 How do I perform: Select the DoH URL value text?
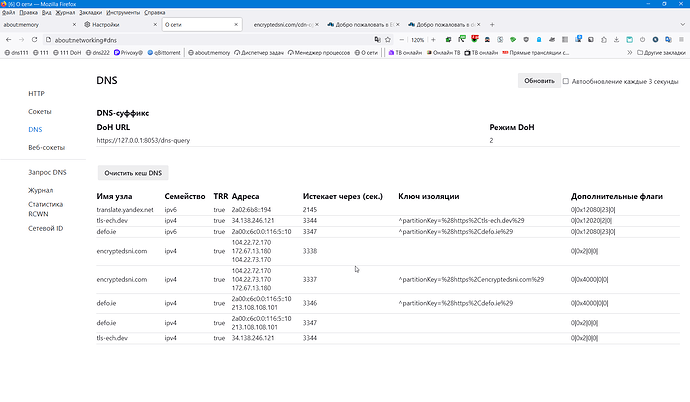point(143,140)
